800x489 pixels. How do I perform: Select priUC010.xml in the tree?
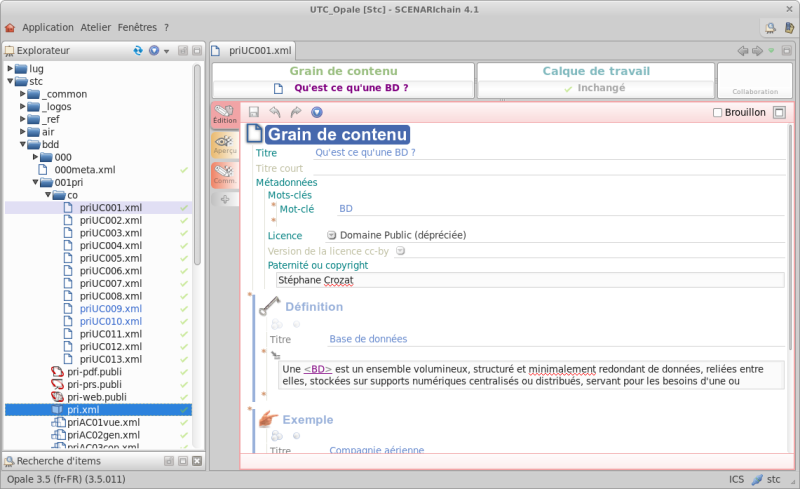[x=111, y=321]
